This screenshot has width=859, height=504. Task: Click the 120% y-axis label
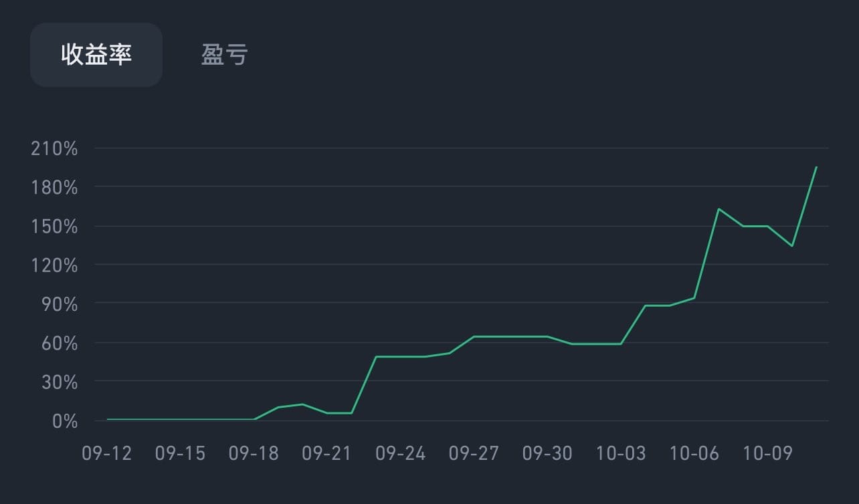54,266
